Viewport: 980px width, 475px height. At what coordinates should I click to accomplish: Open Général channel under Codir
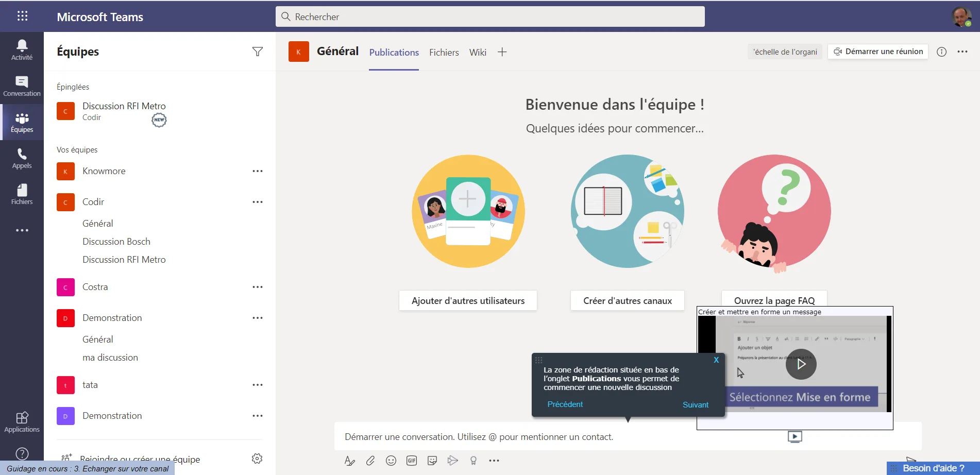(98, 224)
